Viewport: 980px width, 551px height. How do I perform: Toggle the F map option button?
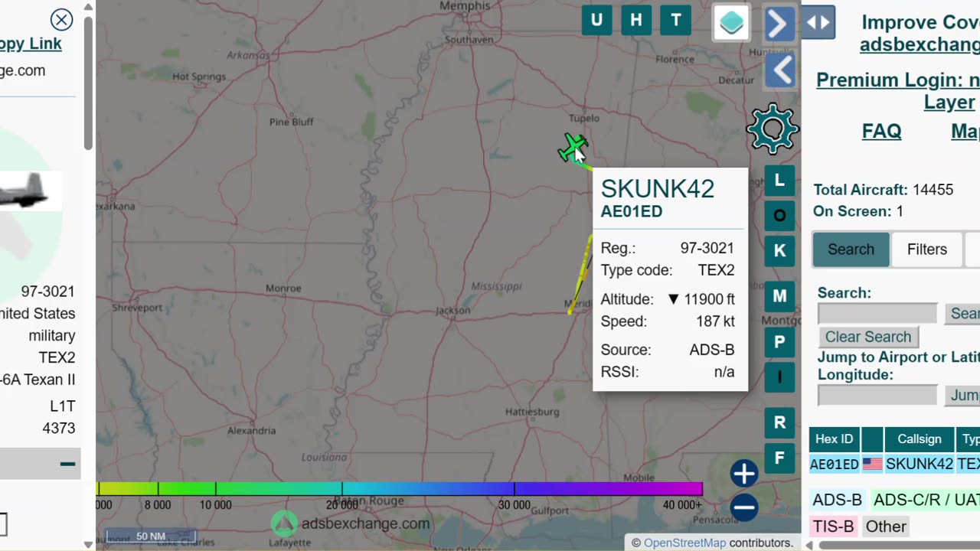779,458
